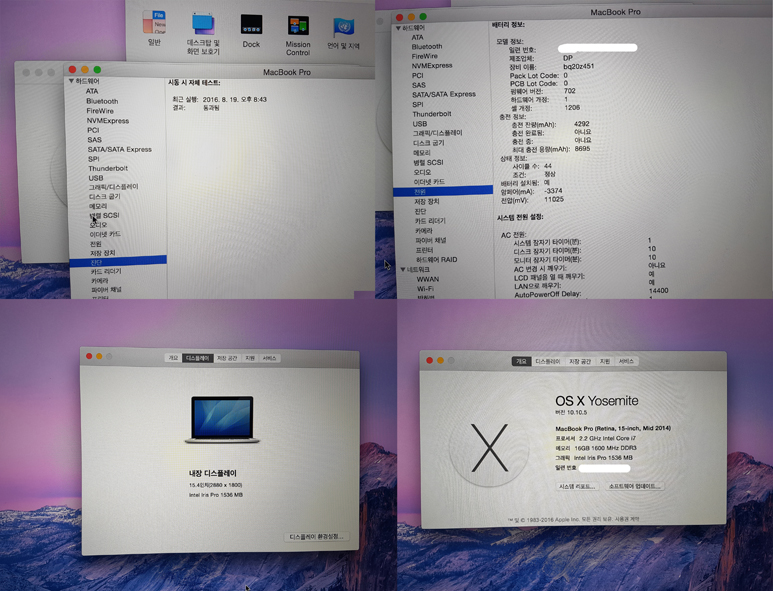773x591 pixels.
Task: Open the Dock preferences icon
Action: click(x=251, y=24)
